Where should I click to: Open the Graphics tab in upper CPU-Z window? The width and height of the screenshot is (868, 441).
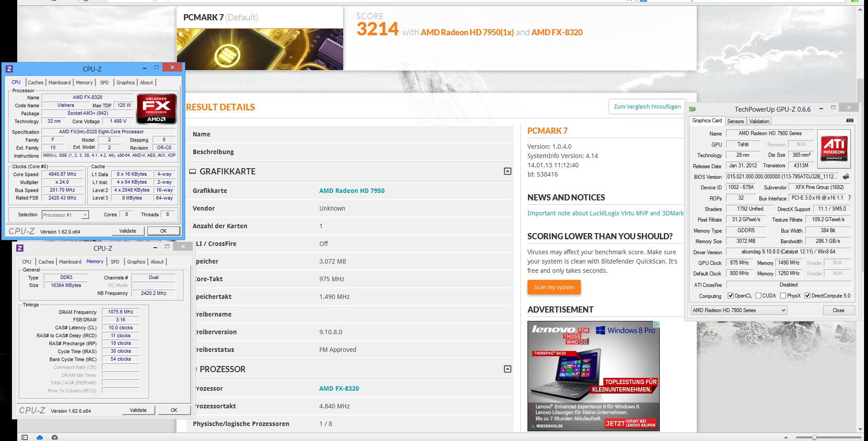tap(126, 83)
